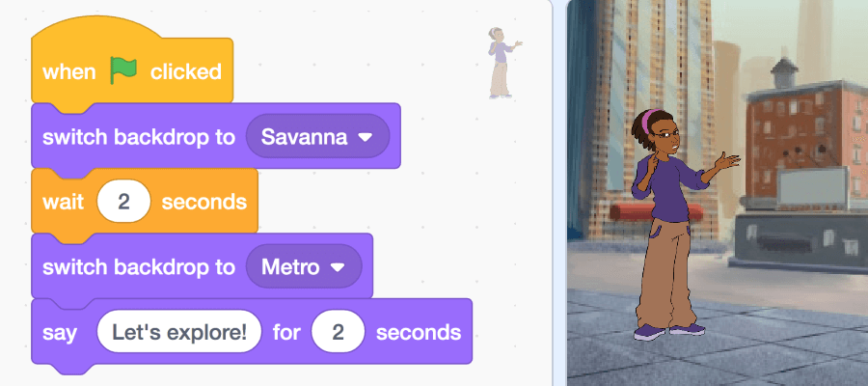Viewport: 868px width, 386px height.
Task: Select the wait seconds number field
Action: coord(123,202)
